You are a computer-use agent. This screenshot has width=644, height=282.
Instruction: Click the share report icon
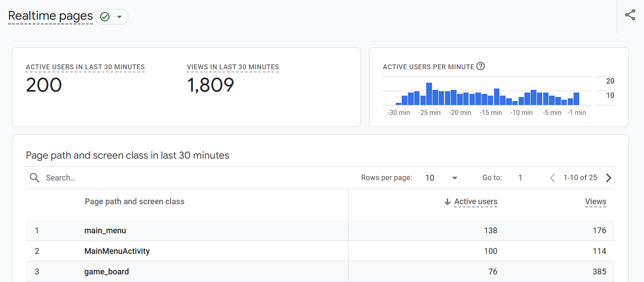coord(630,15)
